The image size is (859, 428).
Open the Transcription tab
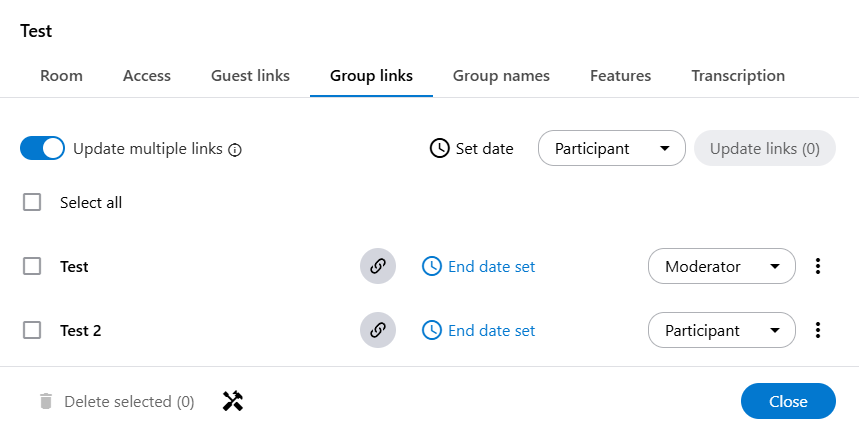(x=737, y=76)
